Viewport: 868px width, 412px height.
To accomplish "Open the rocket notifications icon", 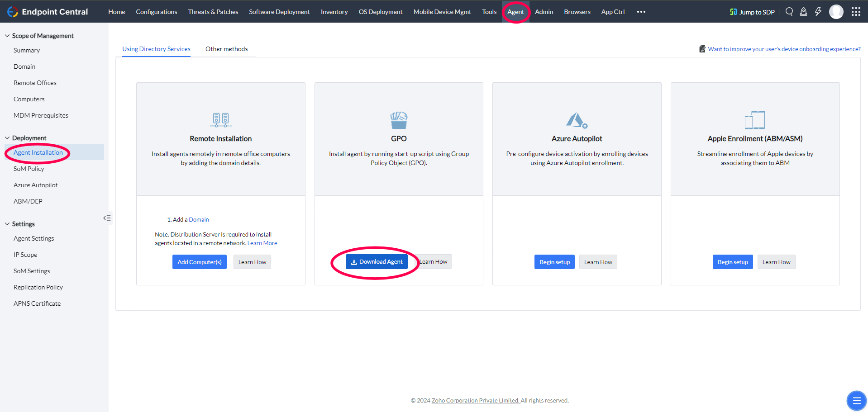I will point(804,12).
